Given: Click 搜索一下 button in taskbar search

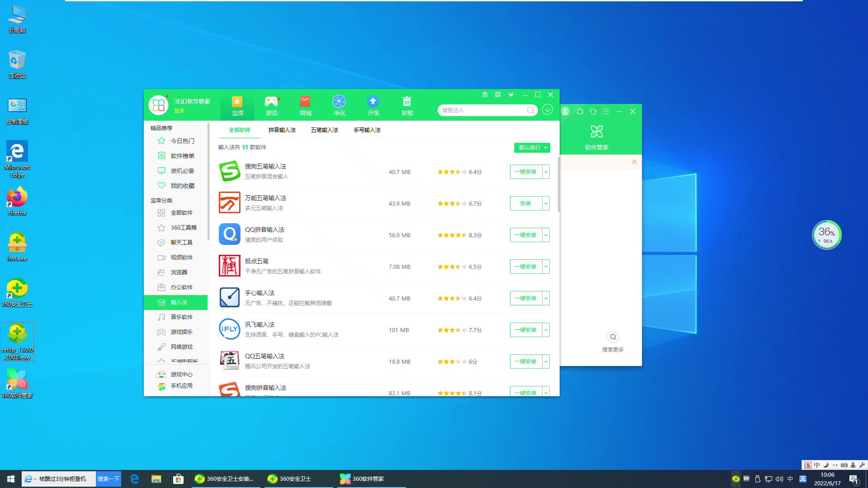Looking at the screenshot, I should pos(108,479).
